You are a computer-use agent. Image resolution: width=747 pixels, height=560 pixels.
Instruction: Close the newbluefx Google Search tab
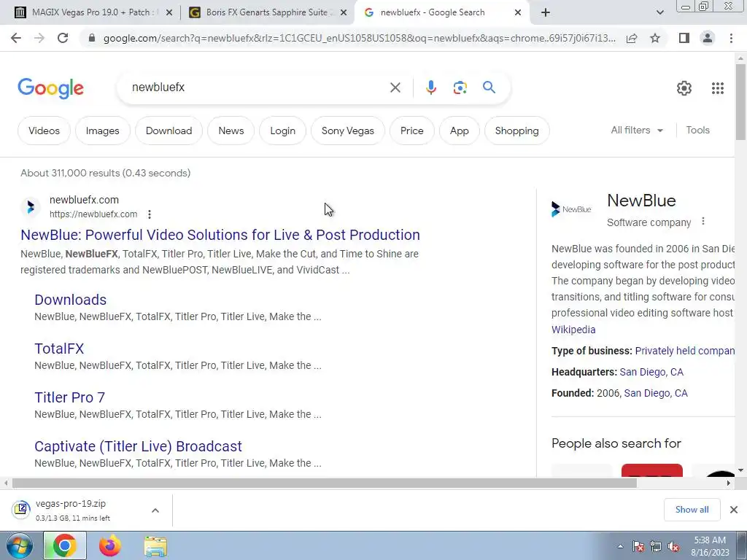(x=518, y=13)
